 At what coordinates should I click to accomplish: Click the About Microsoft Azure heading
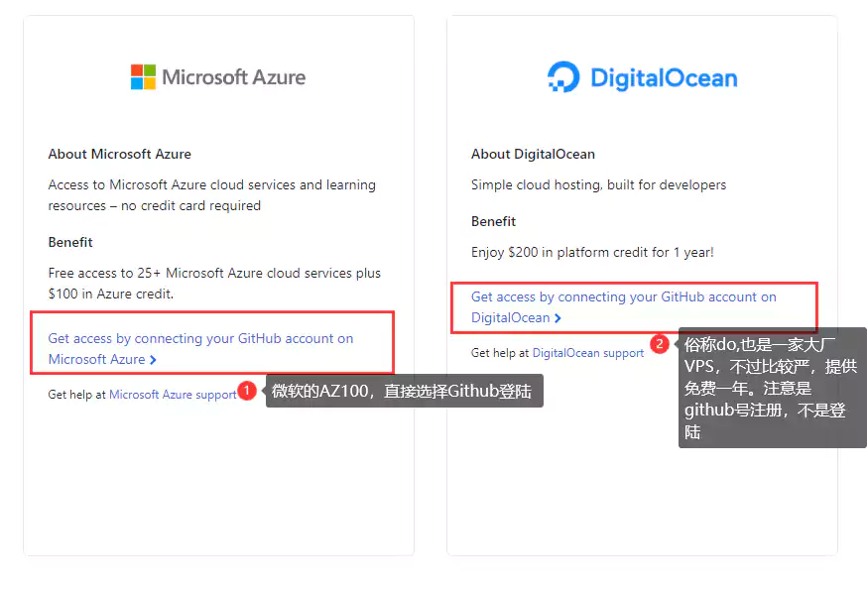point(120,154)
